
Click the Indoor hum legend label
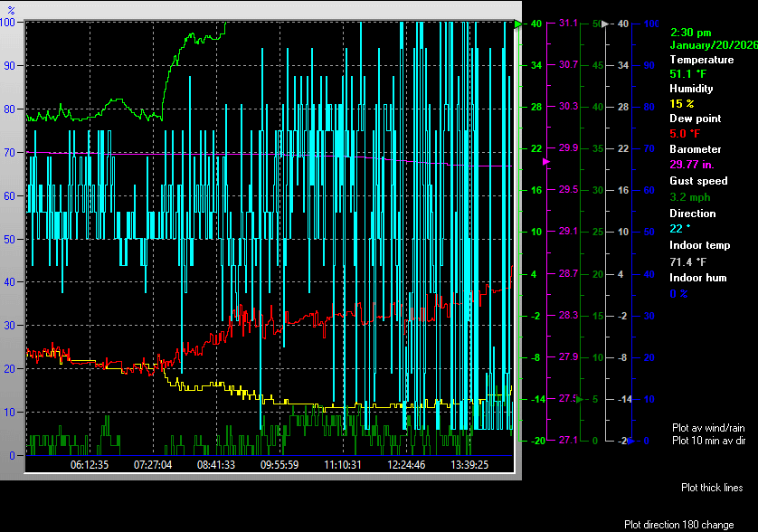(x=697, y=278)
